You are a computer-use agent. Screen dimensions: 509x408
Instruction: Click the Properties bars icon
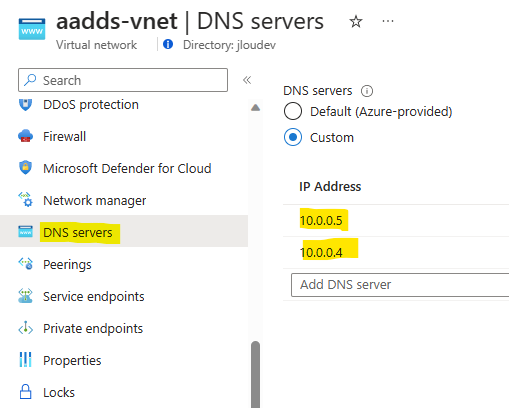click(25, 360)
